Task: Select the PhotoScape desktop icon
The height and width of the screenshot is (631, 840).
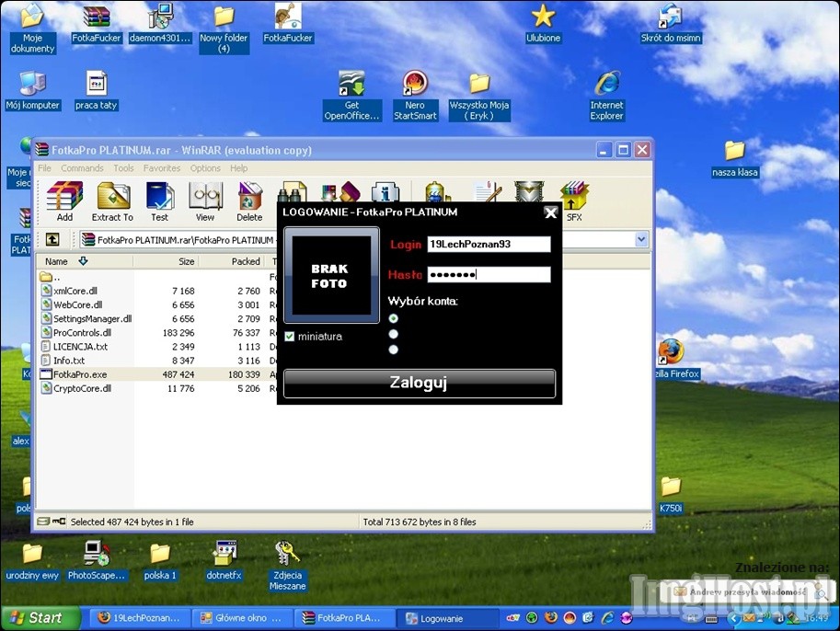Action: [x=97, y=560]
